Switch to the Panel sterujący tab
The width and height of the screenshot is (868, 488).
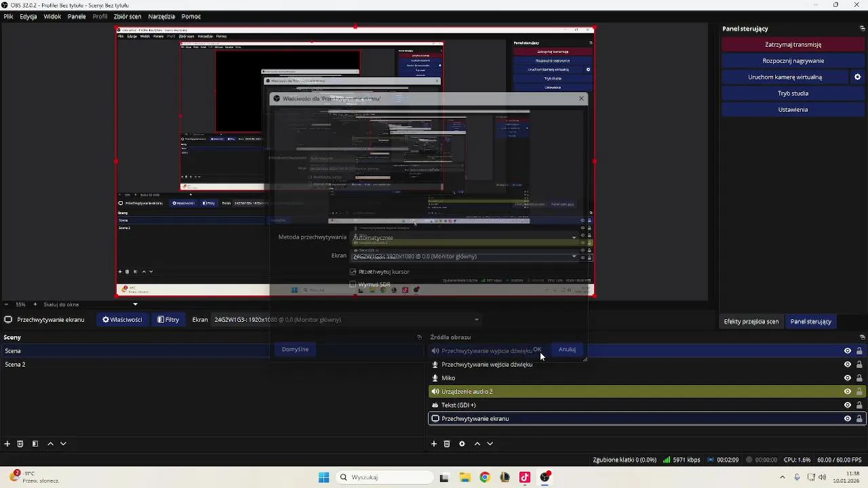point(811,321)
